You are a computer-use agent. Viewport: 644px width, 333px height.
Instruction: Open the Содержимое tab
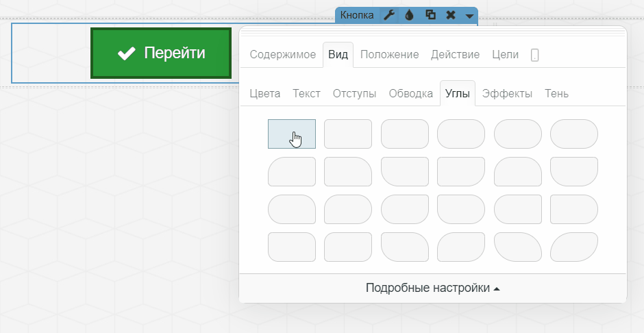(282, 55)
